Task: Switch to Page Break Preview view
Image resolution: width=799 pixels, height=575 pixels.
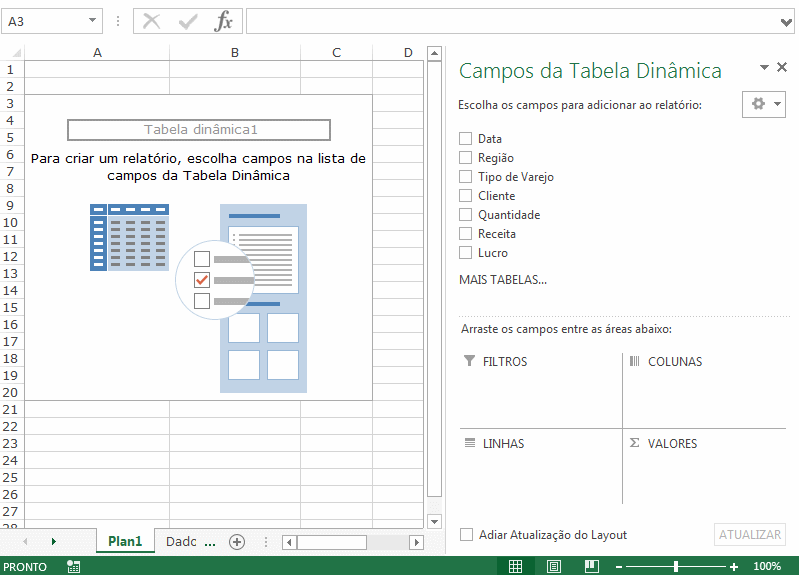Action: pos(592,566)
